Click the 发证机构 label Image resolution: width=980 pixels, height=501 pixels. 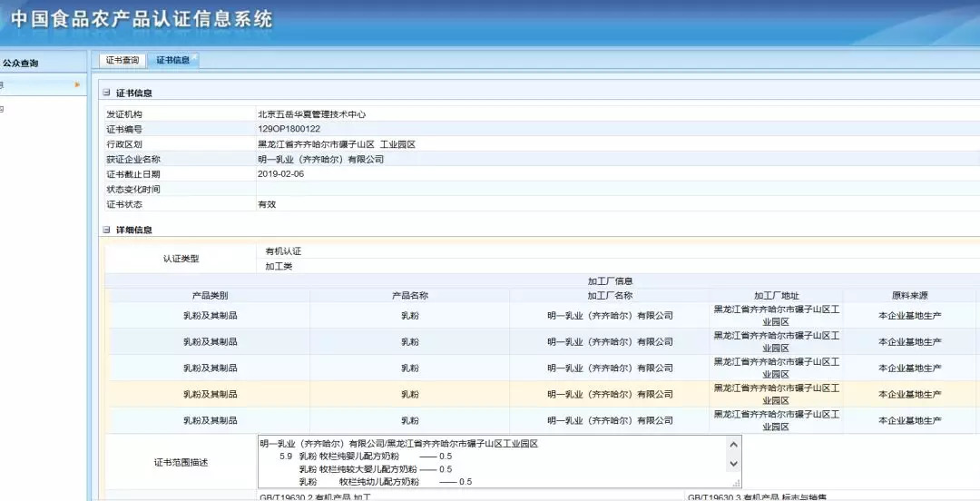(124, 114)
